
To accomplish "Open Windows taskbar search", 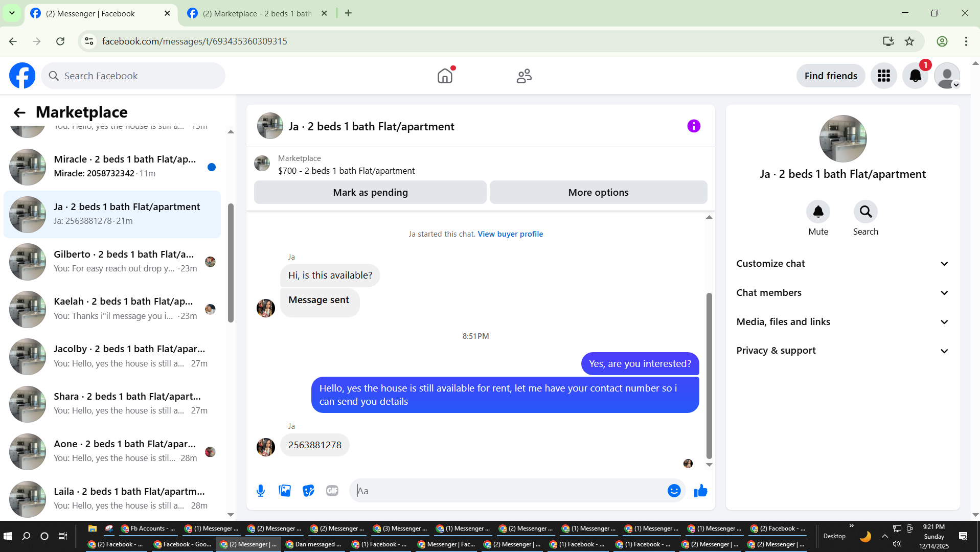I will click(26, 536).
